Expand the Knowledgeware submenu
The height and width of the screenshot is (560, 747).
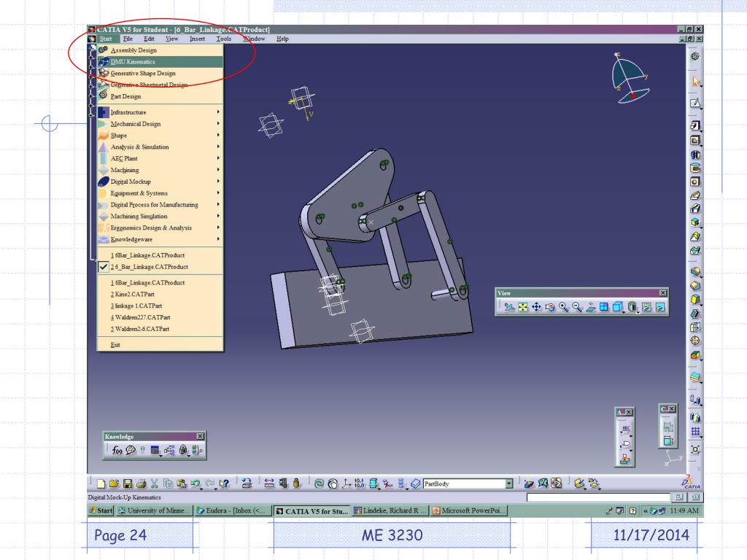tap(160, 239)
